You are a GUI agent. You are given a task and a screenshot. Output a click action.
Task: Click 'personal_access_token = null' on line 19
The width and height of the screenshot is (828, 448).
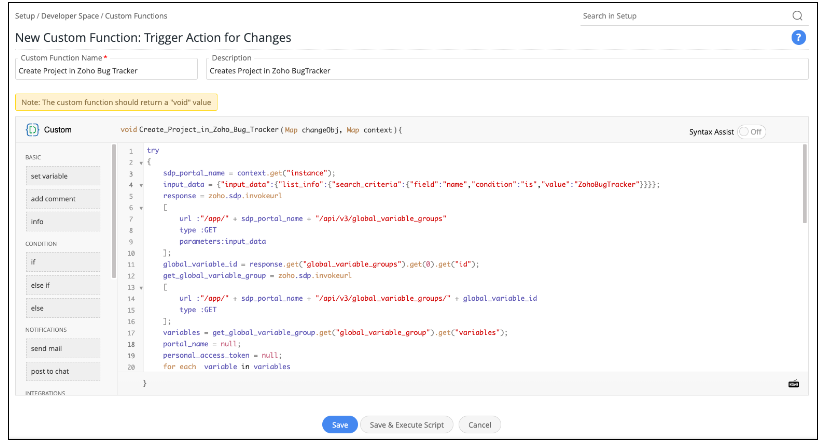click(222, 356)
